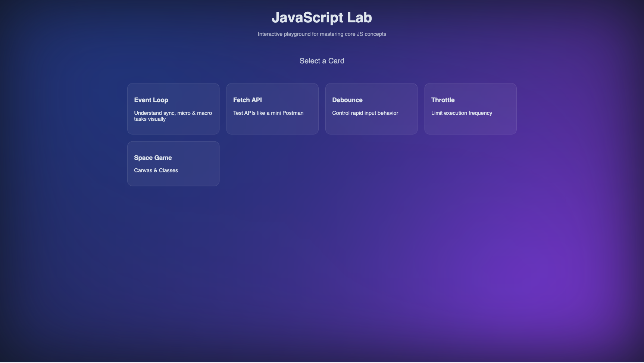644x363 pixels.
Task: Open the Debounce card
Action: [371, 108]
